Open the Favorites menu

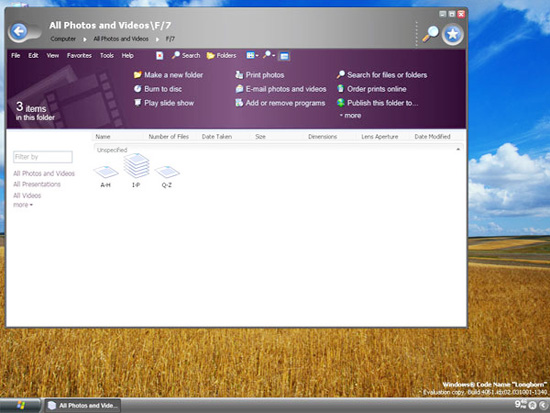tap(79, 55)
